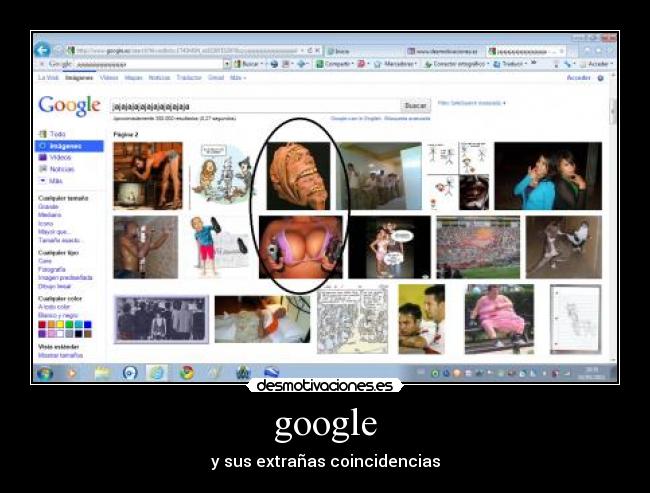
Task: Click the wrench icon in Google toolbar
Action: coord(567,64)
